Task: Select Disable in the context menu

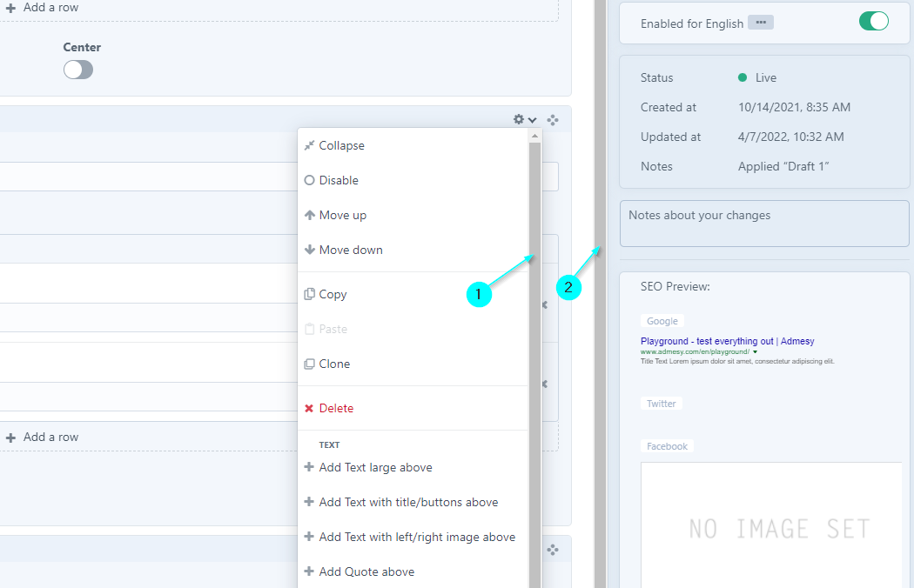Action: (413, 181)
